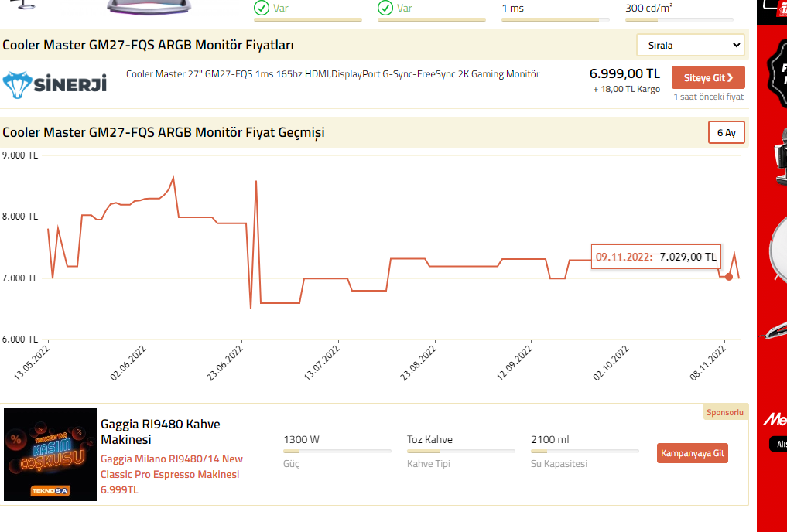Click the 300 cd/m² brightness bar

click(x=679, y=20)
